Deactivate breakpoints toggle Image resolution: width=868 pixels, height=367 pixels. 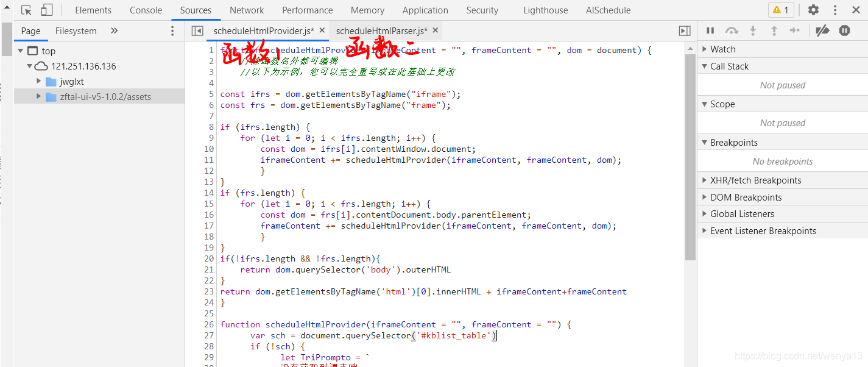822,30
